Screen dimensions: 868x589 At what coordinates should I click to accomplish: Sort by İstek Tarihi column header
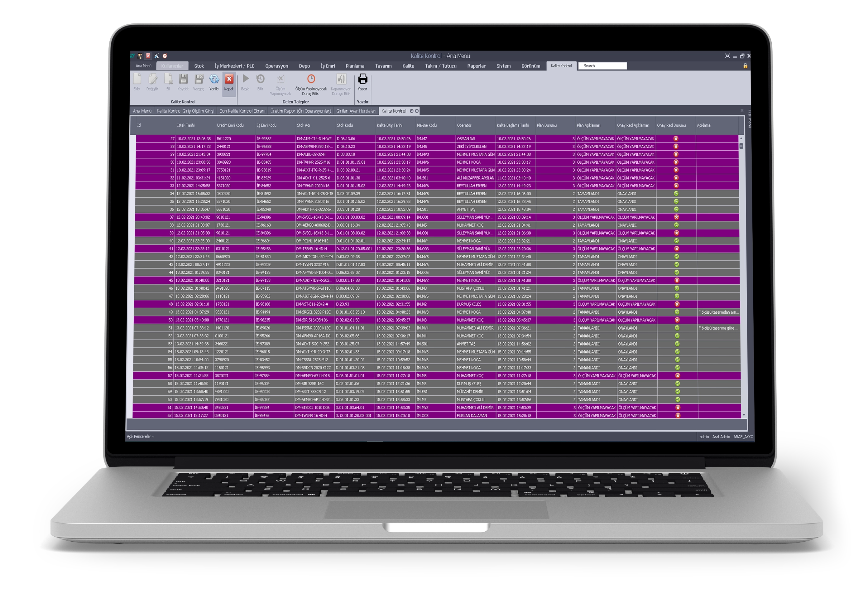(186, 126)
